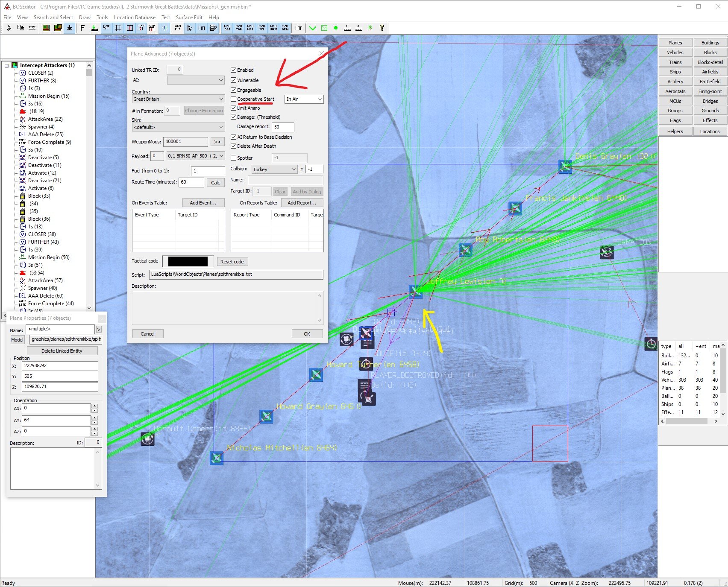Uncheck the Vulnerable checkbox
Viewport: 728px width, 587px height.
[234, 80]
